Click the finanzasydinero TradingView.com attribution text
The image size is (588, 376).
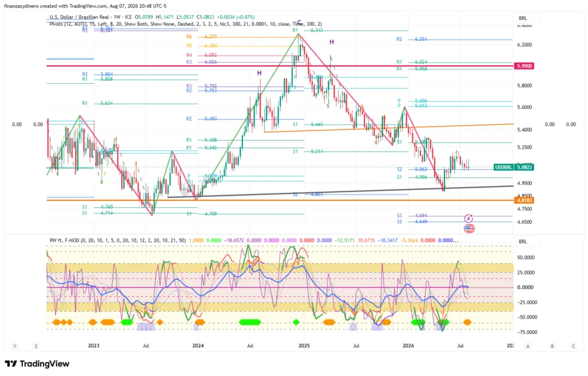tap(85, 6)
